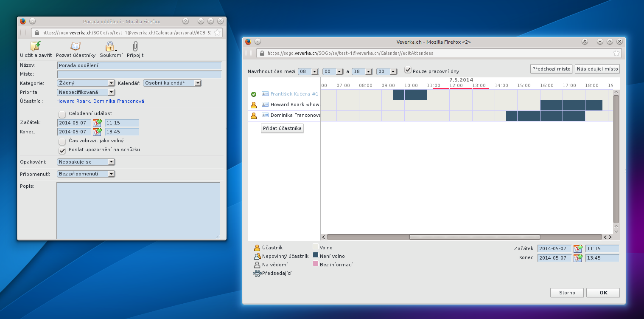This screenshot has height=319, width=644.
Task: Click the Předsedající legend icon
Action: (x=257, y=273)
